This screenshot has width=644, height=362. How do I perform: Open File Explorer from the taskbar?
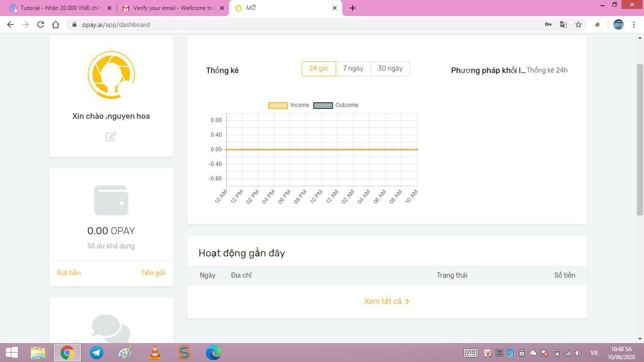(38, 353)
